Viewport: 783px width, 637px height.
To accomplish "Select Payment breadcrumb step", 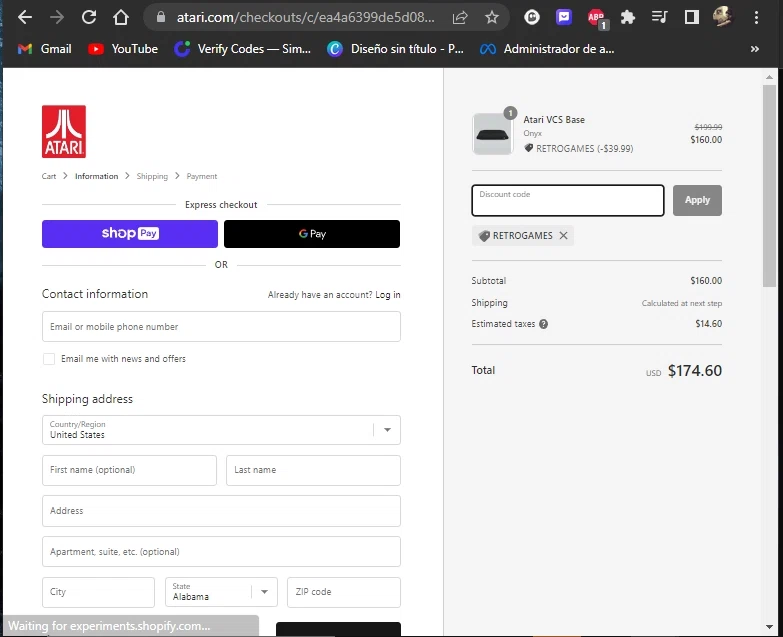I will click(202, 176).
